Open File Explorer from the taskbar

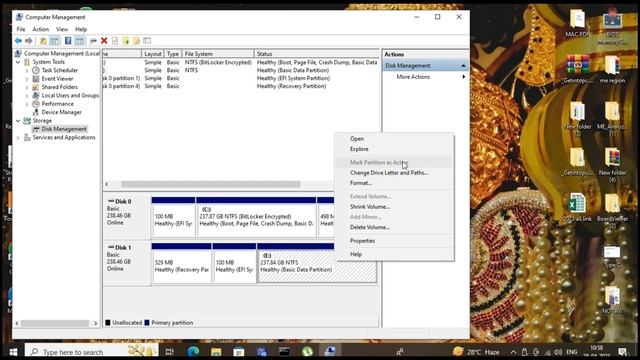(216, 351)
